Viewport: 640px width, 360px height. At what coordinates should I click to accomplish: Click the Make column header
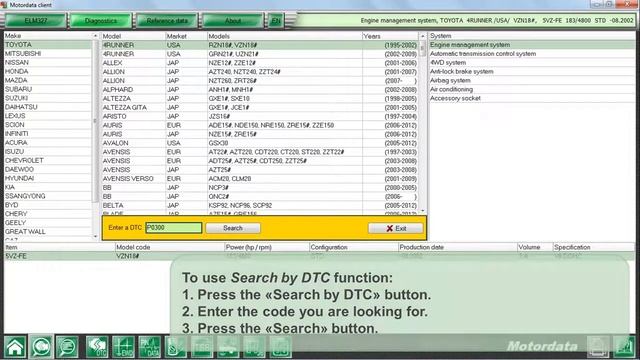48,36
